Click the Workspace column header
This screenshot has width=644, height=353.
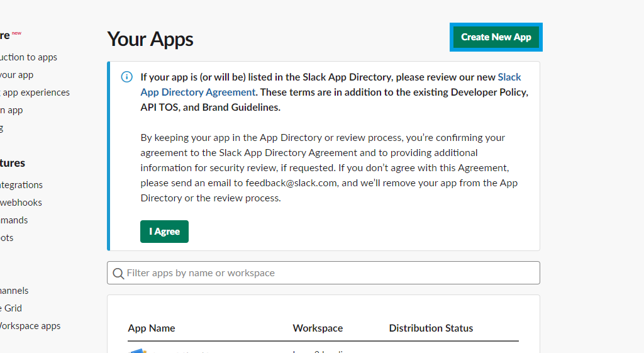coord(318,328)
